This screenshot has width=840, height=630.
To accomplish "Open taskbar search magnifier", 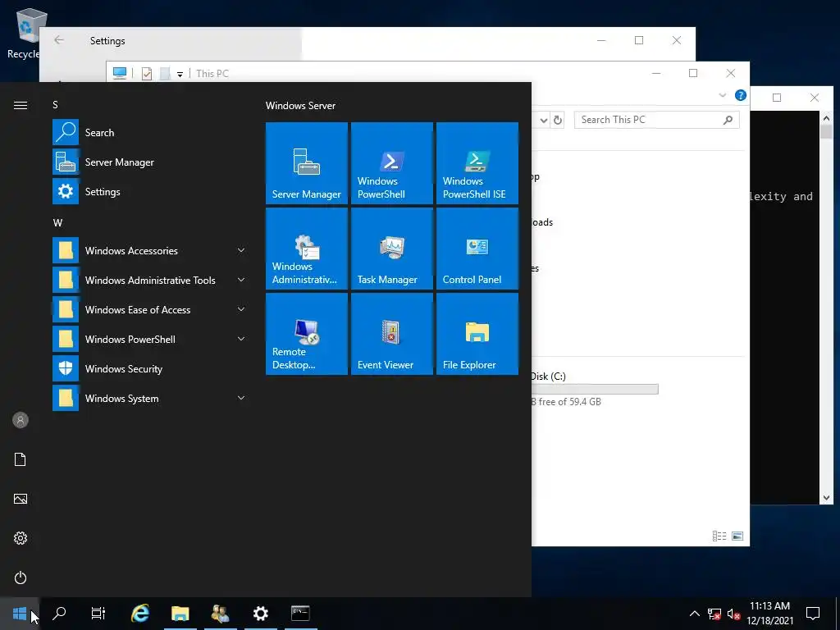I will 59,614.
